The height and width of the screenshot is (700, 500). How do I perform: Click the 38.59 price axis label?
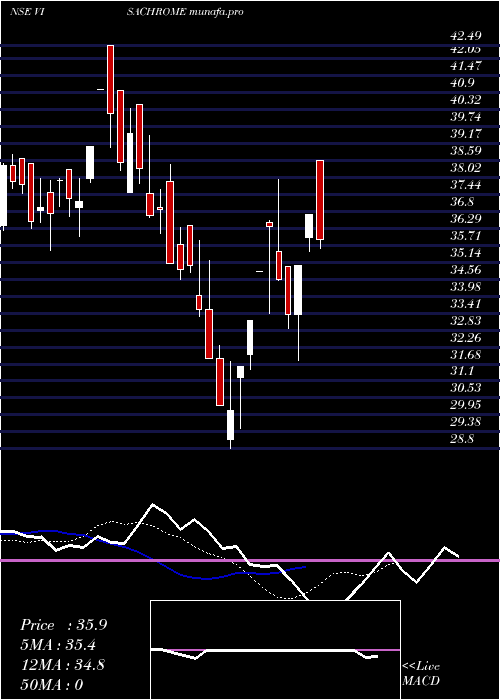[x=466, y=151]
